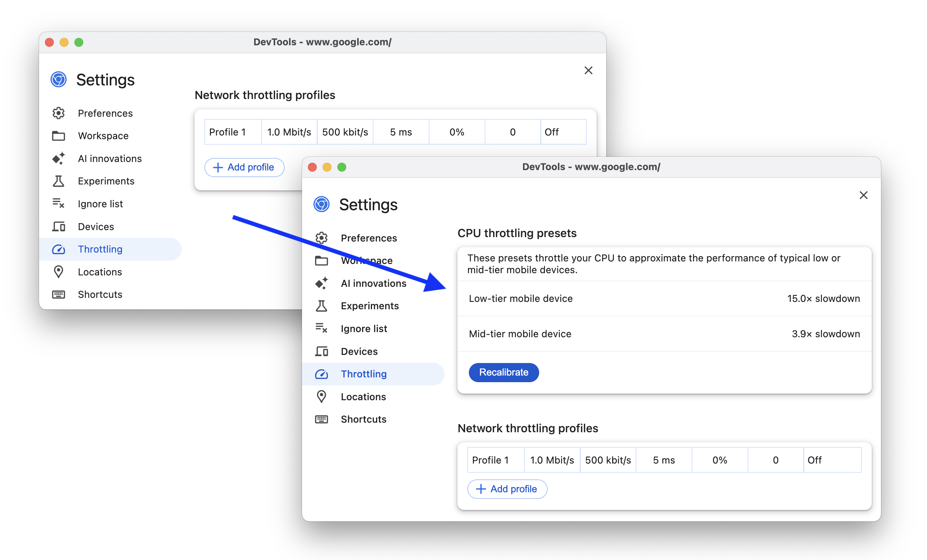Expand the low-tier mobile device preset
Viewport: 927px width, 560px height.
pos(662,299)
